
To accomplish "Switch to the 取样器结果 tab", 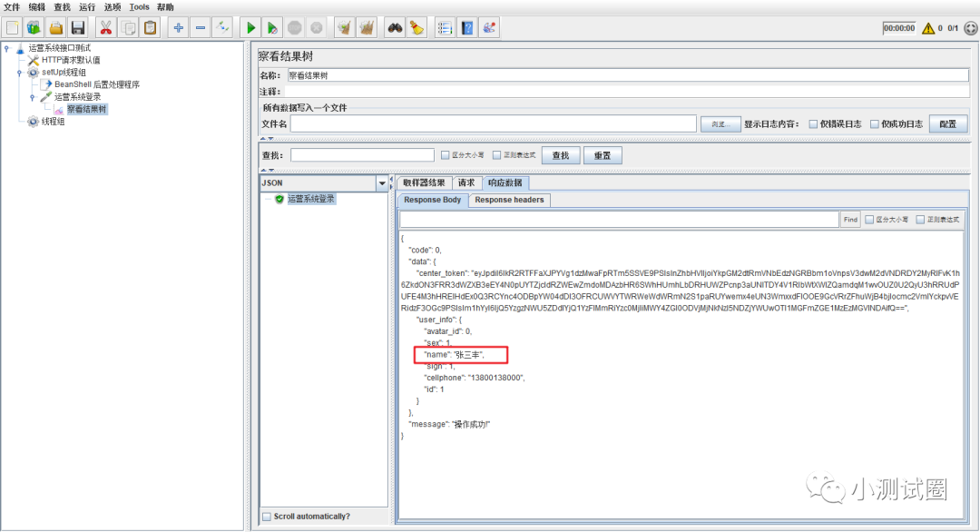I will click(424, 182).
